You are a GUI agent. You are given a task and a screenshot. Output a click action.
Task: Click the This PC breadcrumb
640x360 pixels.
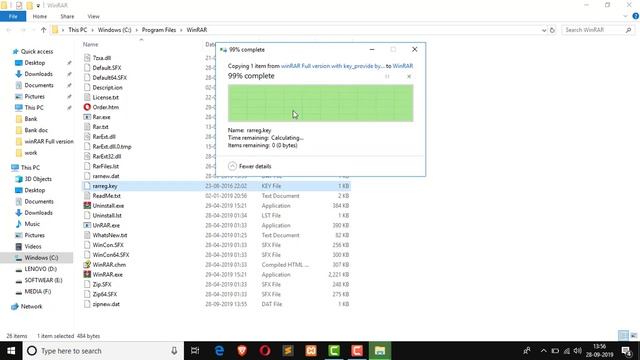point(78,30)
